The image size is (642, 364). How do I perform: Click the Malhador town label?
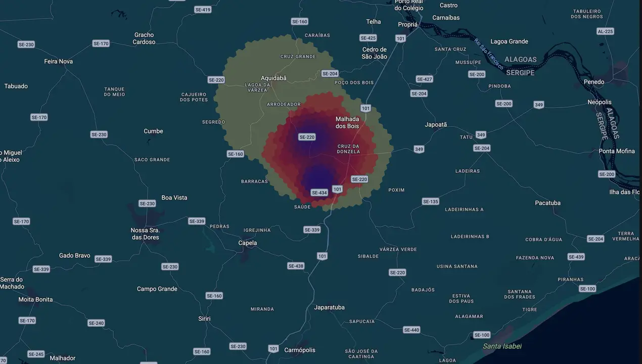[x=63, y=358]
